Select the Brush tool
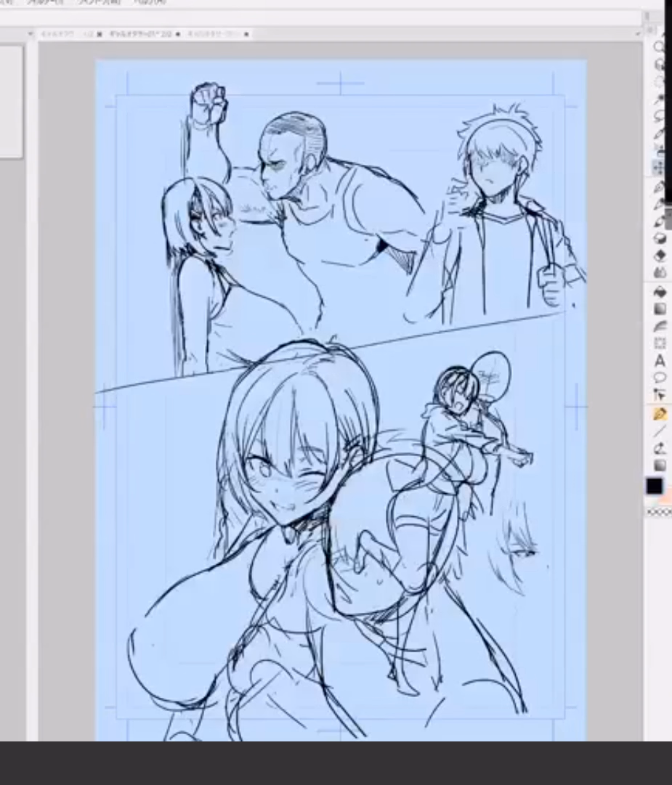 coord(659,221)
